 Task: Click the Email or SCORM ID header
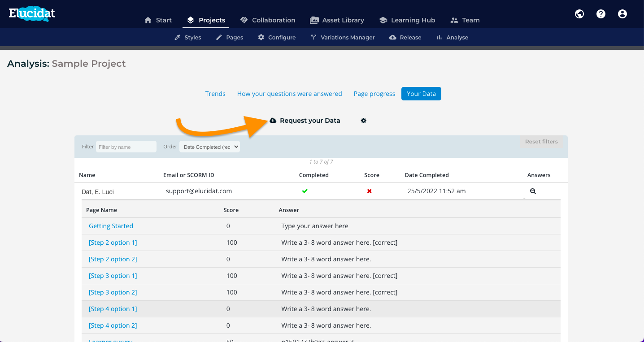coord(189,175)
